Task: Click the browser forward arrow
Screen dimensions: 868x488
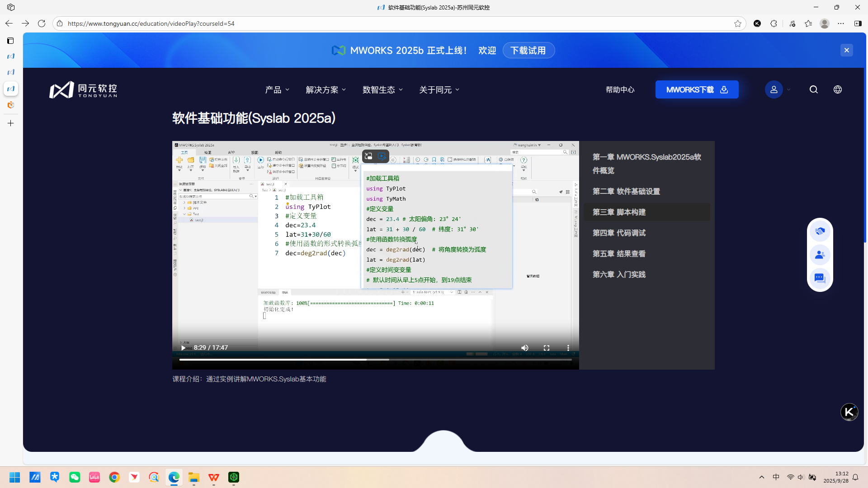Action: [25, 23]
